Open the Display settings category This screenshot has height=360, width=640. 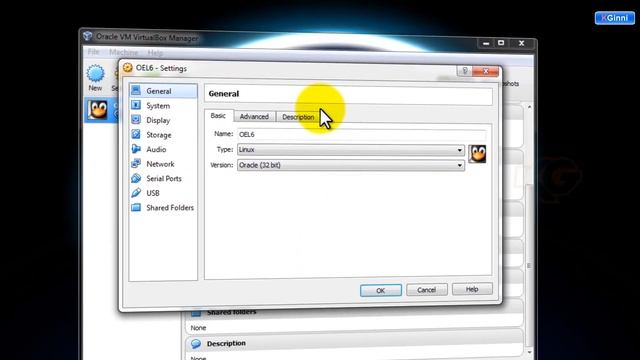[x=163, y=120]
